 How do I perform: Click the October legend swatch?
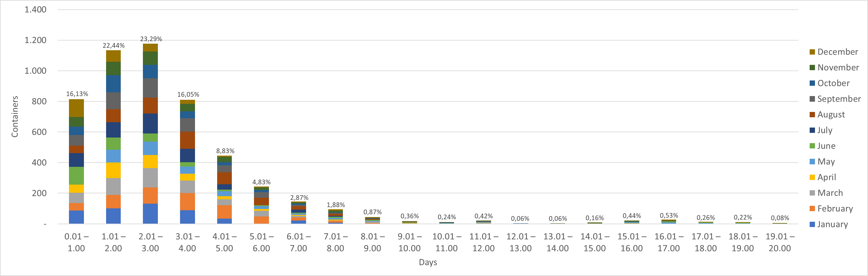click(812, 83)
